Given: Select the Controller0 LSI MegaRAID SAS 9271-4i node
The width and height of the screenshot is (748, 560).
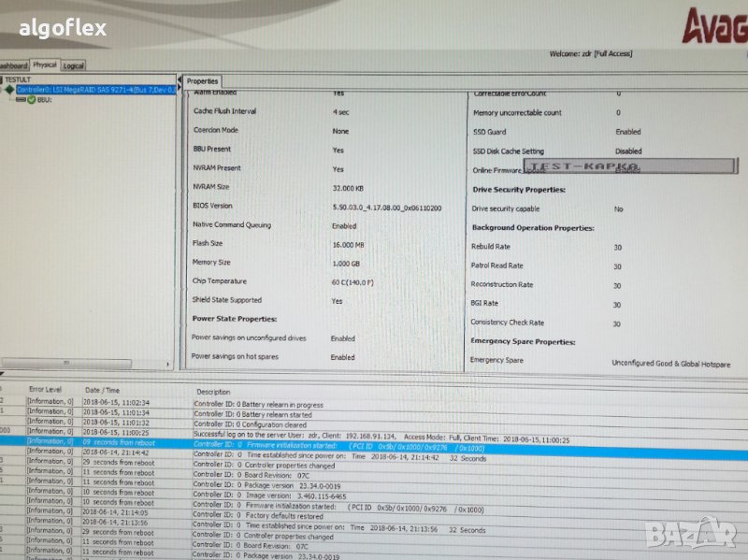Looking at the screenshot, I should pyautogui.click(x=93, y=89).
